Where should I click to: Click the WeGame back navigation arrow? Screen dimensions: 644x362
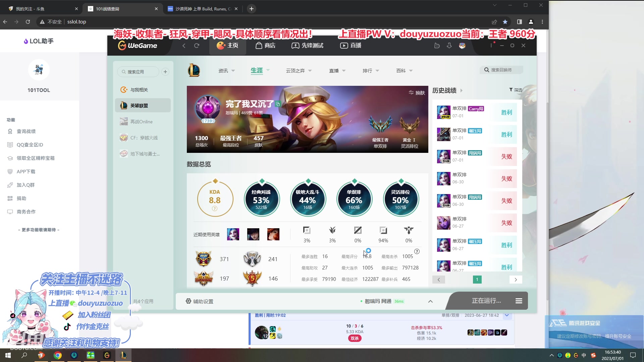coord(184,46)
